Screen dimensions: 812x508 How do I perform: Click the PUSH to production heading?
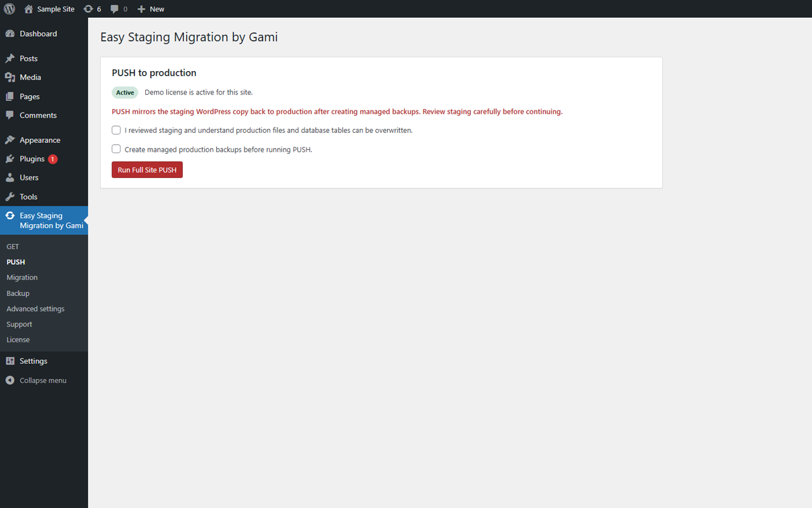[154, 73]
